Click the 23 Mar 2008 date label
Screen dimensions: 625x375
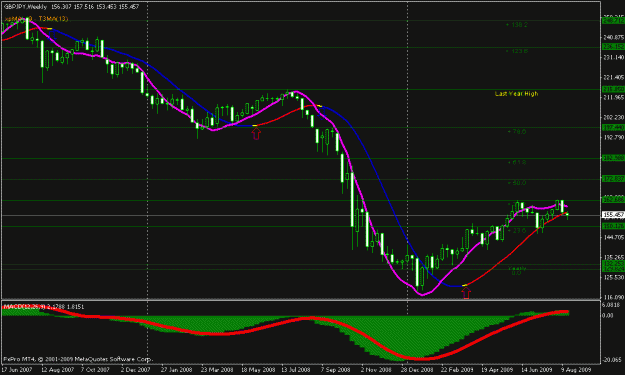(216, 370)
